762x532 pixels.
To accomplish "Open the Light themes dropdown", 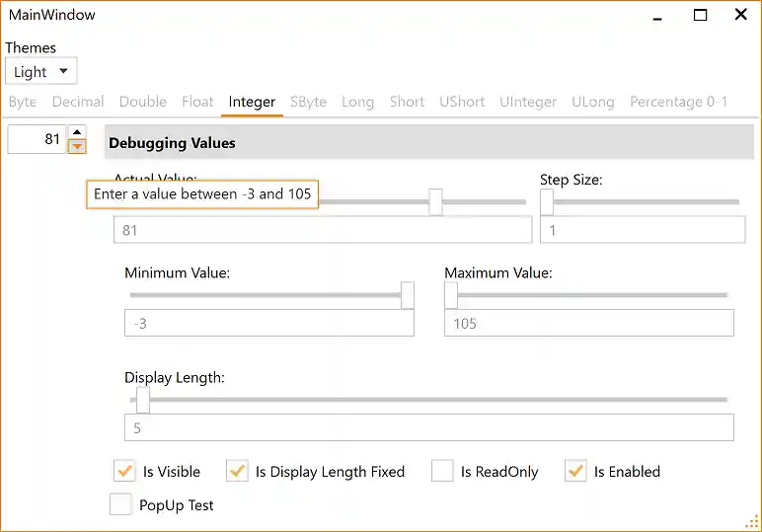I will [x=40, y=71].
